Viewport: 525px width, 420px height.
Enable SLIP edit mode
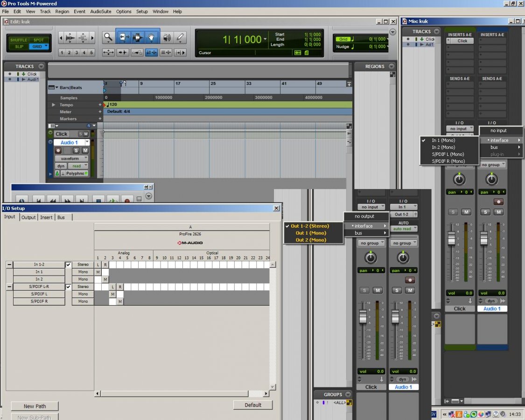[19, 47]
